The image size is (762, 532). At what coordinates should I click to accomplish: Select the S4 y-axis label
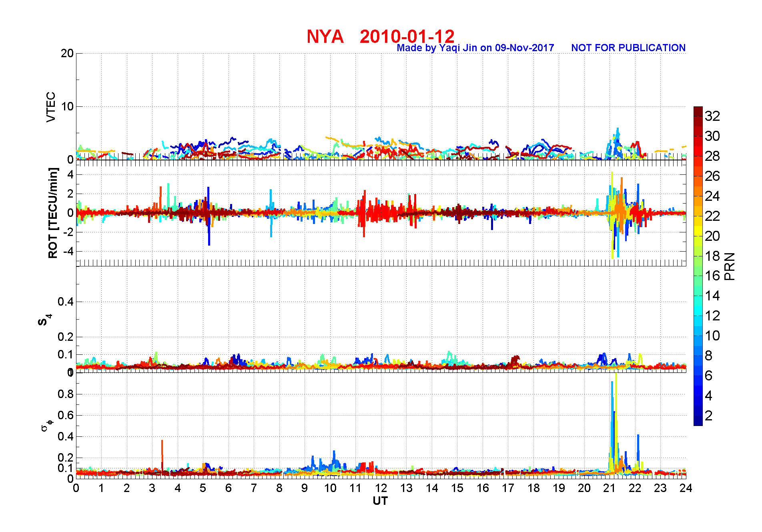pos(45,320)
